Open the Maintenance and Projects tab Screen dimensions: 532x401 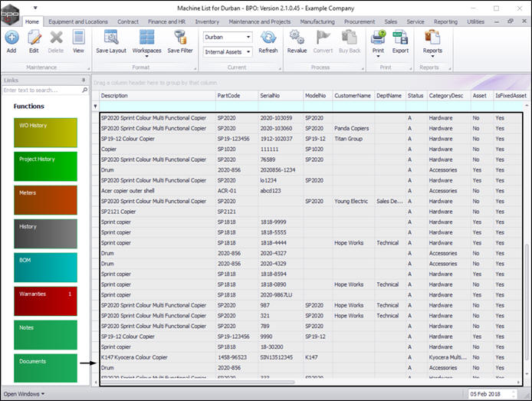coord(258,22)
